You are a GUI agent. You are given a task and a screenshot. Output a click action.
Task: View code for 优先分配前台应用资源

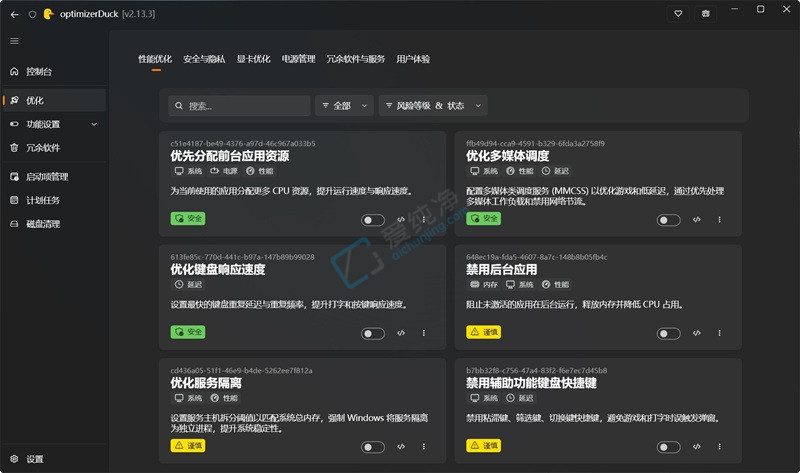[x=401, y=219]
